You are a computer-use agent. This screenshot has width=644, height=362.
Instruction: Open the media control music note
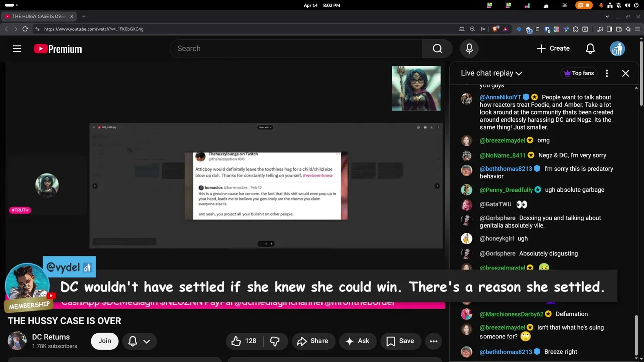(x=600, y=29)
